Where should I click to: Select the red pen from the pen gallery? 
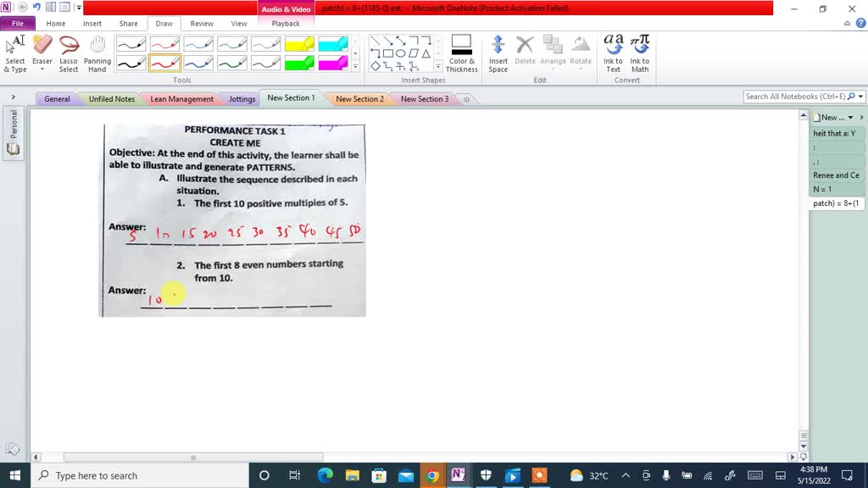(x=164, y=63)
